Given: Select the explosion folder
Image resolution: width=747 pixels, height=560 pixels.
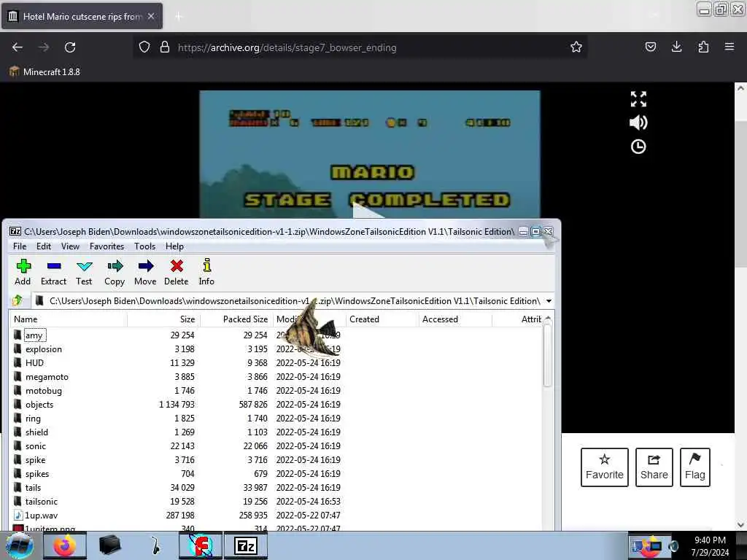Looking at the screenshot, I should point(43,349).
